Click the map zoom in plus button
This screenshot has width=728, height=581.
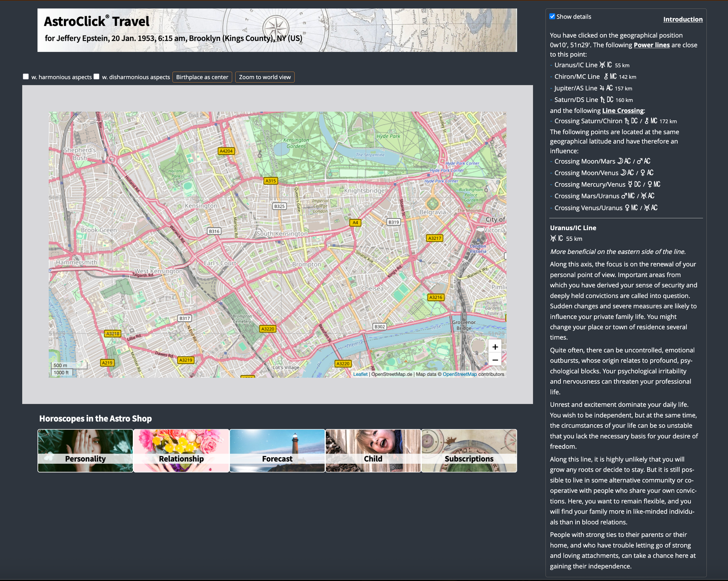(495, 347)
